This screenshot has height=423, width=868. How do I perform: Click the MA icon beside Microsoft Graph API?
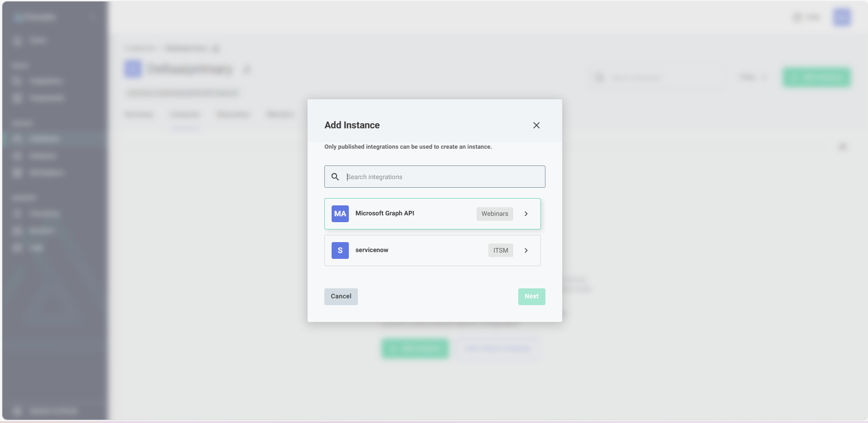pos(340,214)
